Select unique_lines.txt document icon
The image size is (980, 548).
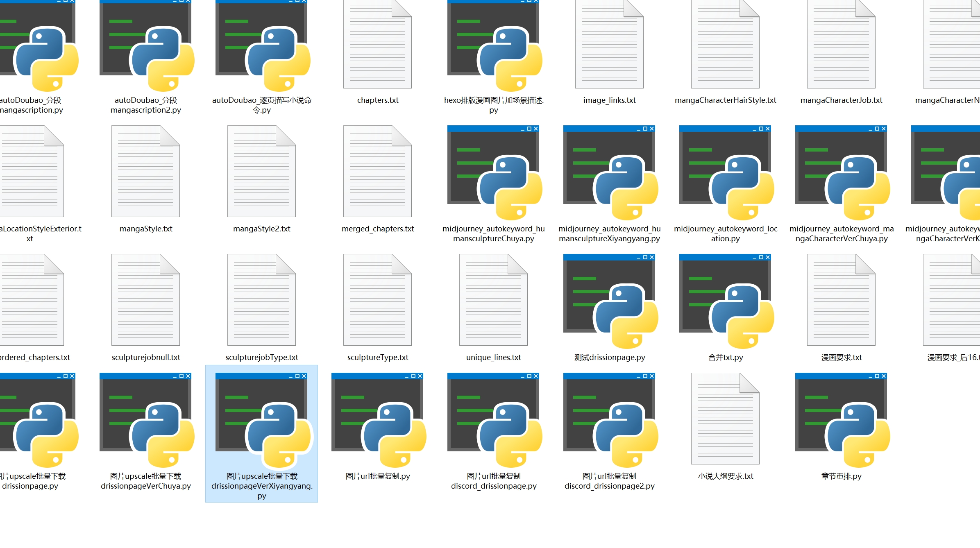pyautogui.click(x=493, y=300)
